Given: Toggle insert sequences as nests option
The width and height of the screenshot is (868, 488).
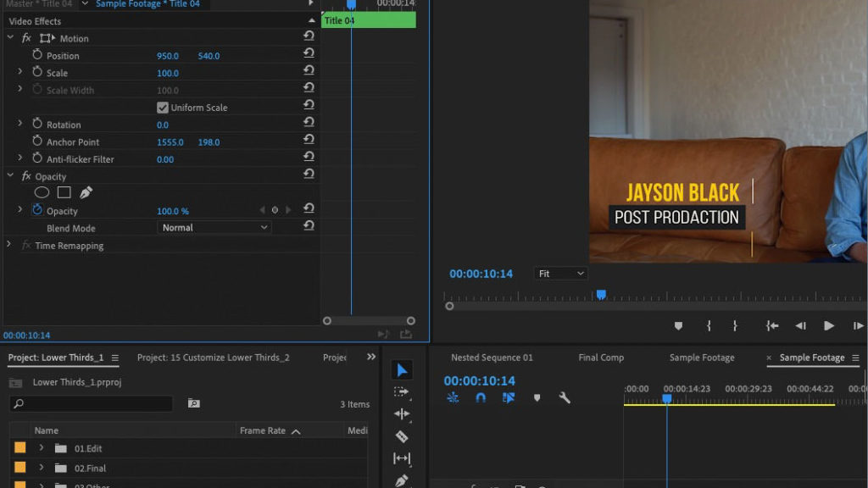Looking at the screenshot, I should click(453, 398).
